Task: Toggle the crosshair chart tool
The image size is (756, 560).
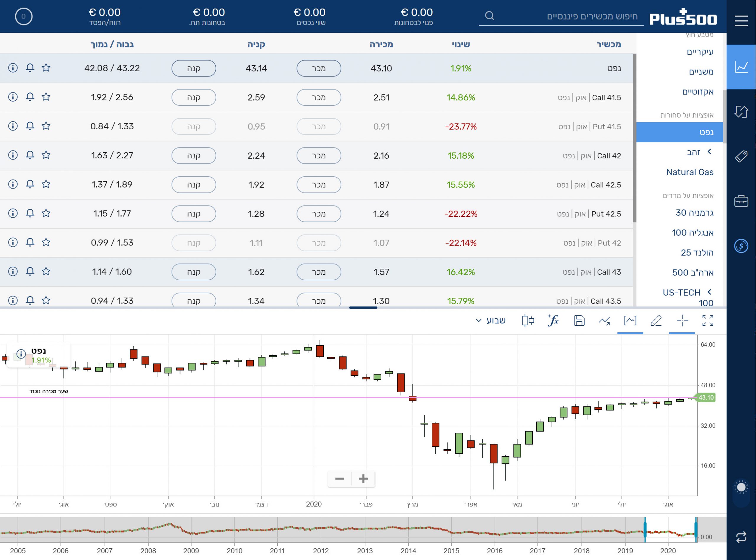Action: (x=682, y=320)
